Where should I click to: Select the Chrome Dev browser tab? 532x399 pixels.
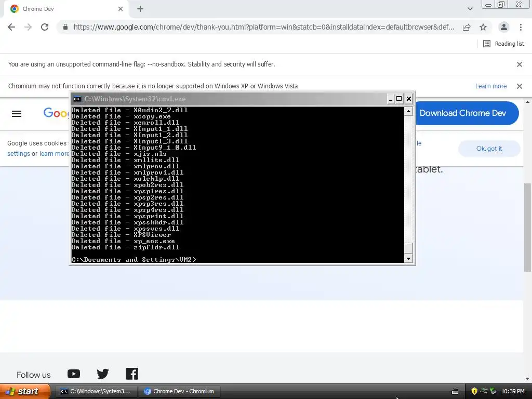66,9
